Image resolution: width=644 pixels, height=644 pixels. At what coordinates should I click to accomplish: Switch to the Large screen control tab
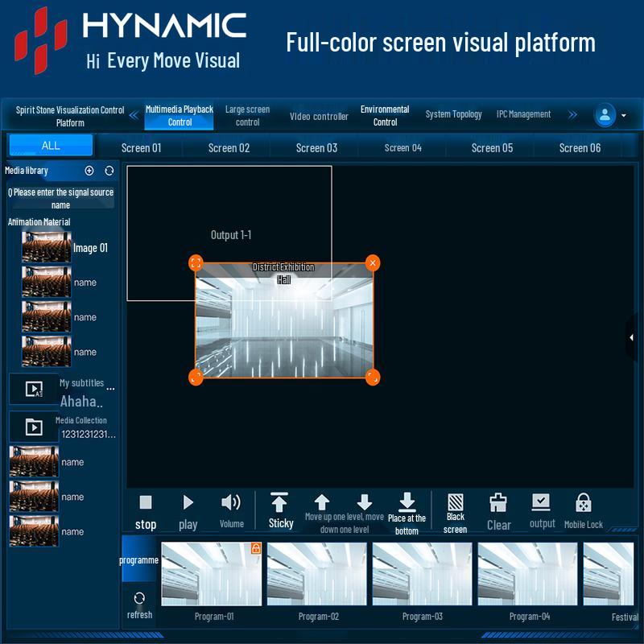[x=247, y=114]
